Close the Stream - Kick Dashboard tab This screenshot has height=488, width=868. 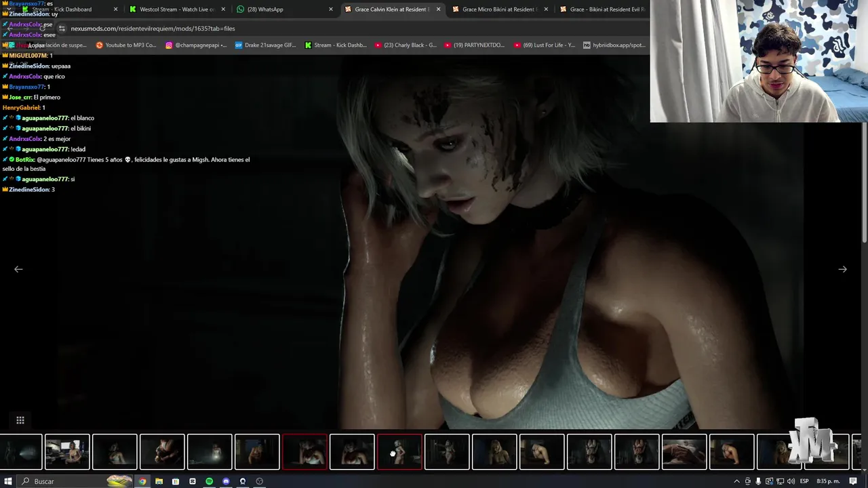pos(115,9)
